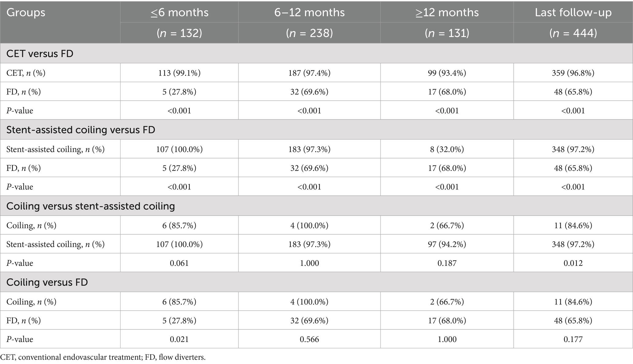
Task: Click the P-value cell showing 0.061
Action: pos(179,263)
